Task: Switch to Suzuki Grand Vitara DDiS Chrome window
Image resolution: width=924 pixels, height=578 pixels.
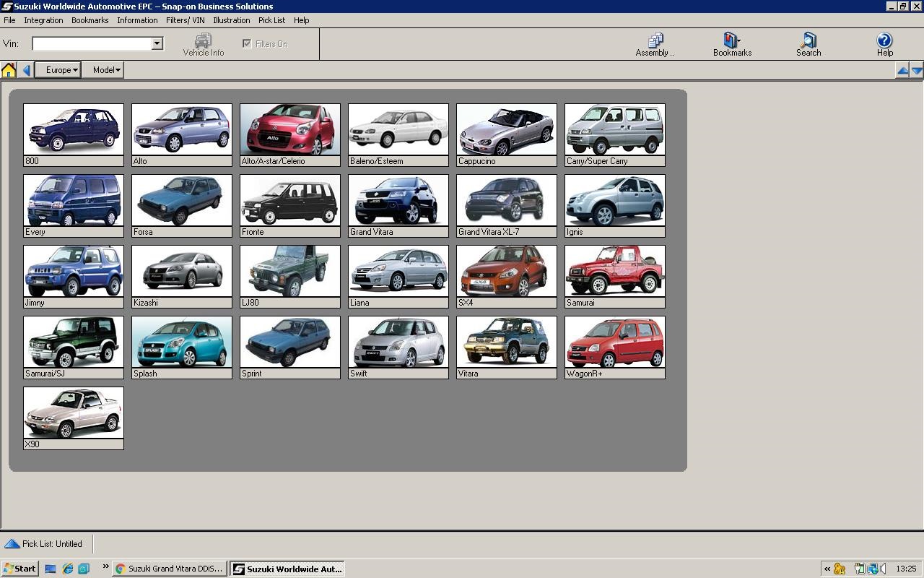Action: [170, 569]
